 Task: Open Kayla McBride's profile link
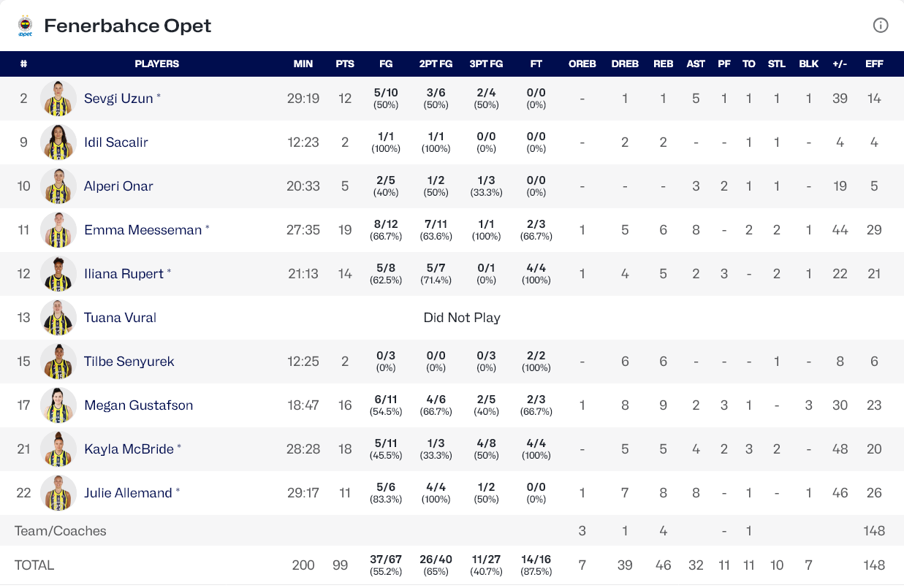tap(129, 449)
